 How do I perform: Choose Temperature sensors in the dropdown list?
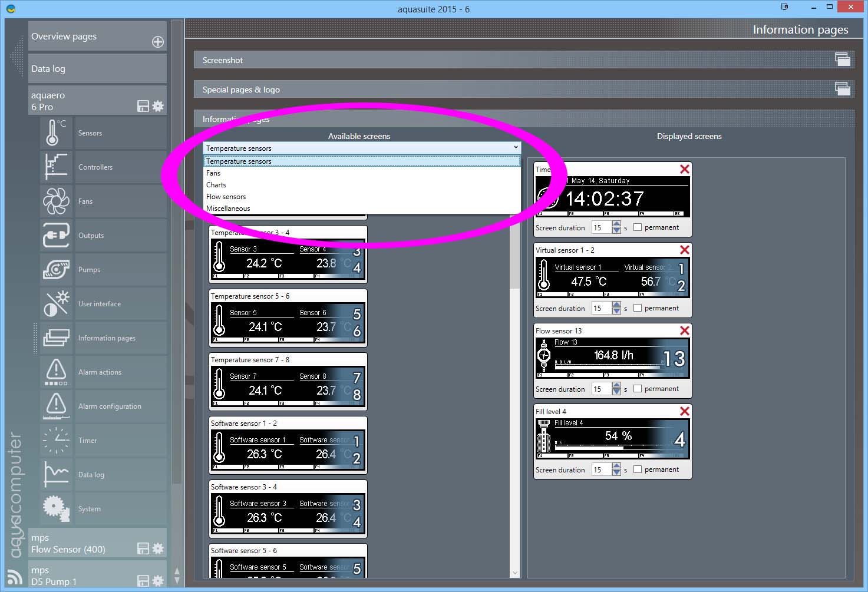tap(362, 161)
